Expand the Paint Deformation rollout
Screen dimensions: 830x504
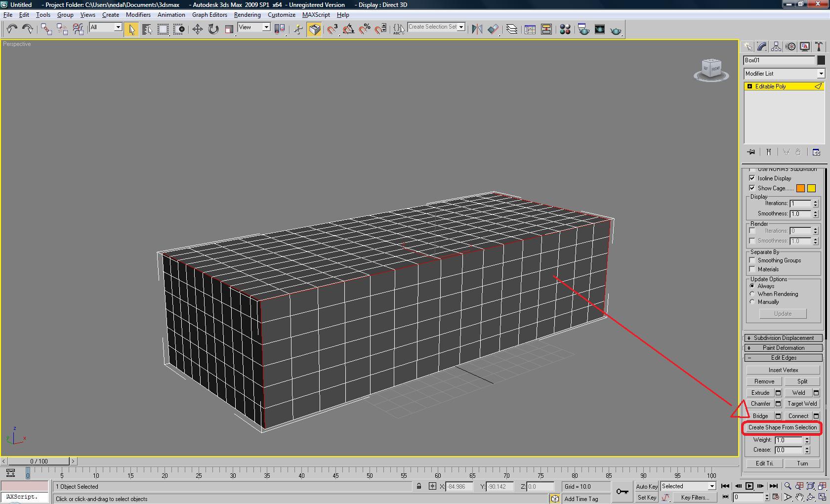tap(783, 348)
